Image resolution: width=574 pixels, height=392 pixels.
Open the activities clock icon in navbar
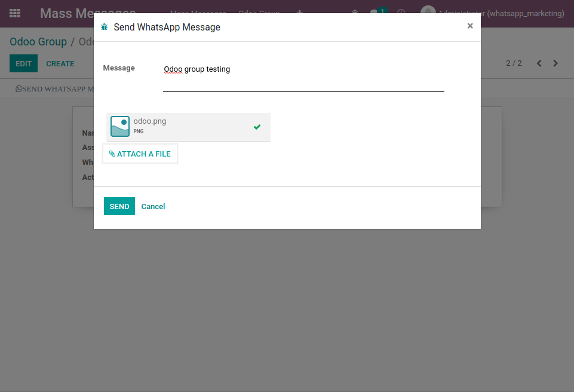coord(401,13)
